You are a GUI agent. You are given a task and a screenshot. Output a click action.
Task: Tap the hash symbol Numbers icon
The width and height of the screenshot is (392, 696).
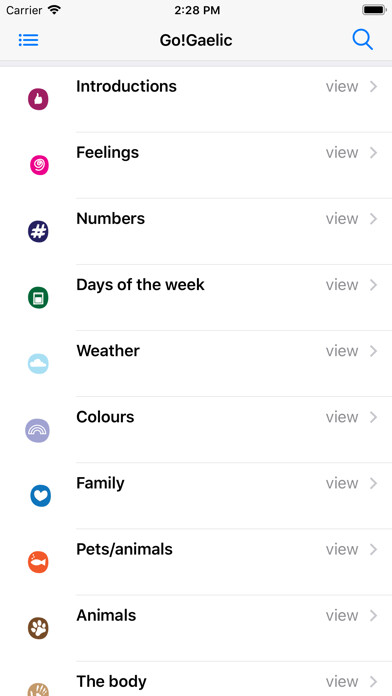38,232
